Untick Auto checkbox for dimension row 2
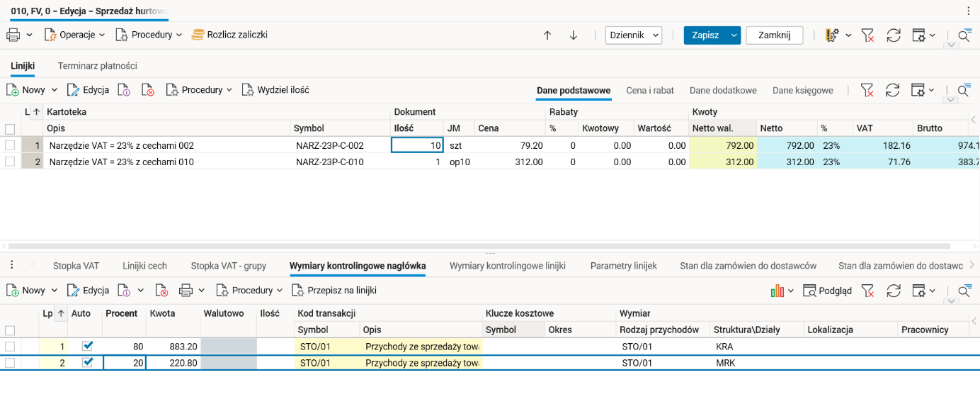This screenshot has width=980, height=404. [x=87, y=363]
